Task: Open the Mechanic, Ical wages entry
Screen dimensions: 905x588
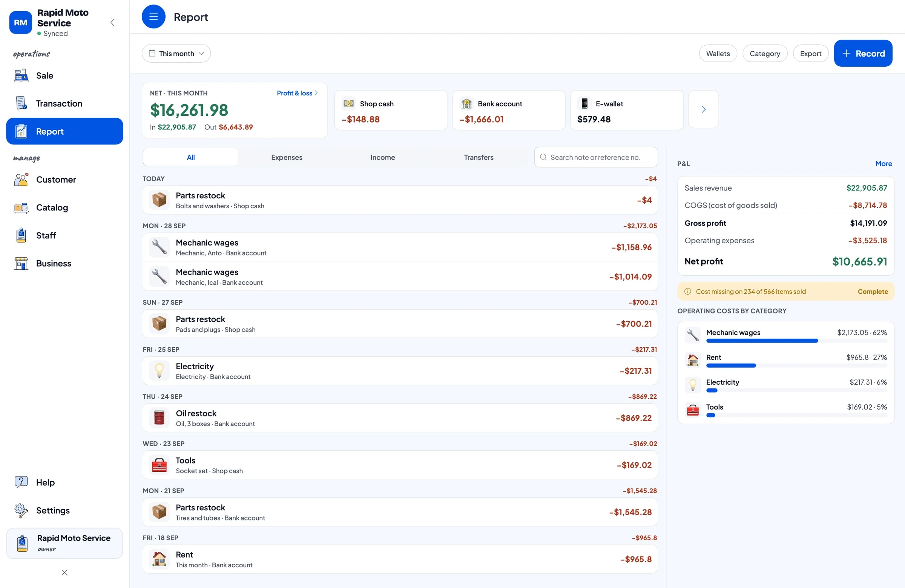Action: [x=400, y=276]
